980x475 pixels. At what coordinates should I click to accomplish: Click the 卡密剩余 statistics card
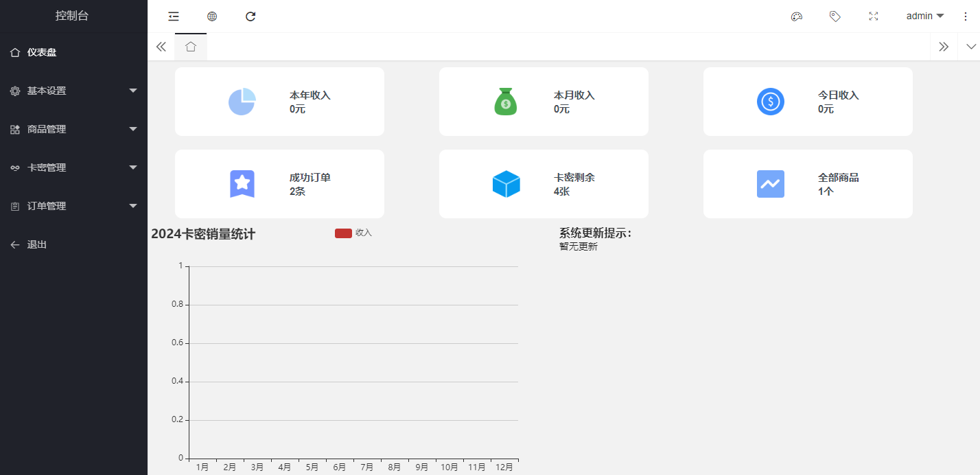click(x=544, y=183)
